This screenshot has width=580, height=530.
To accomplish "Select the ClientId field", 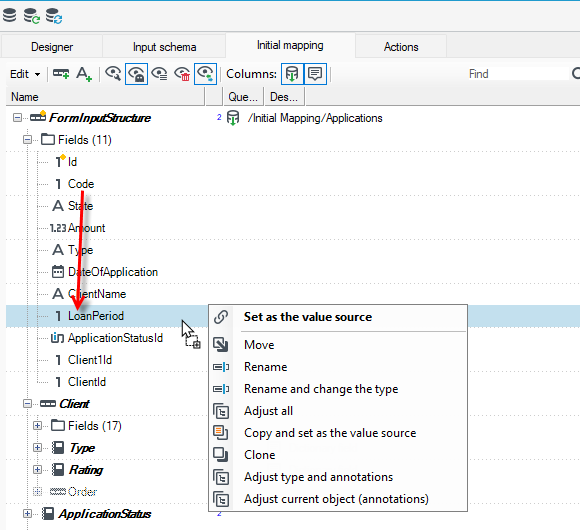I will click(87, 382).
